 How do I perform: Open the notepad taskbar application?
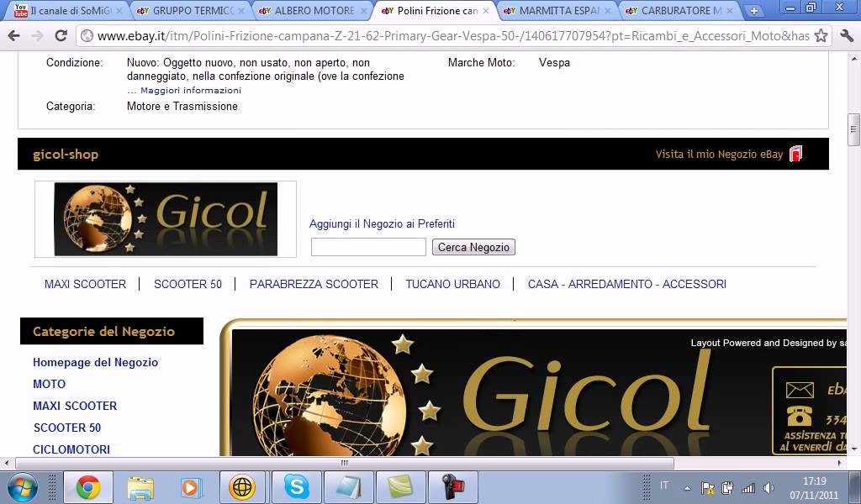(x=349, y=487)
